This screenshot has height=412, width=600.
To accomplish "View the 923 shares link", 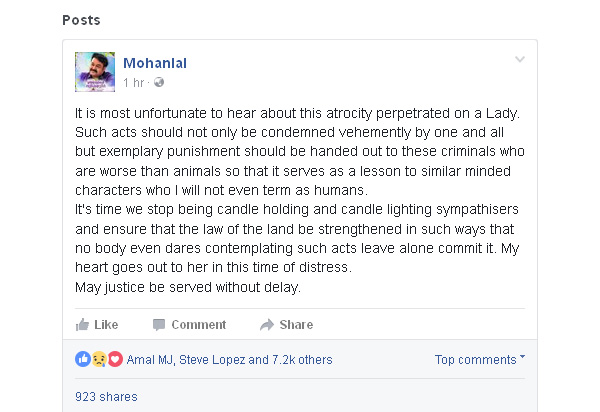I will 106,396.
